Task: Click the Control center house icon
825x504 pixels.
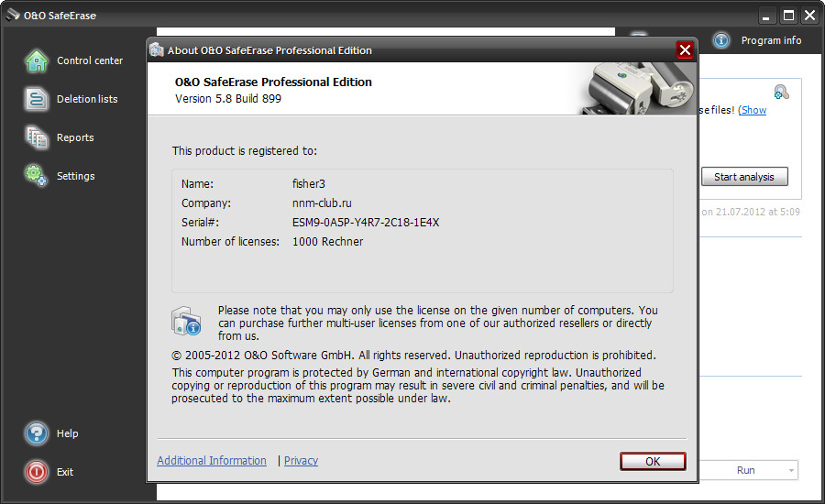Action: (x=36, y=60)
